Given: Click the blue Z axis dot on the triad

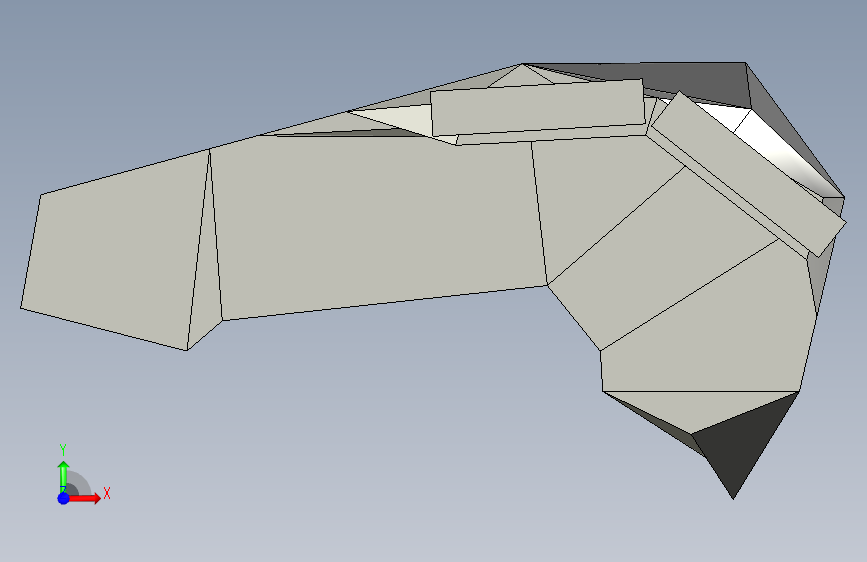Looking at the screenshot, I should (x=64, y=498).
